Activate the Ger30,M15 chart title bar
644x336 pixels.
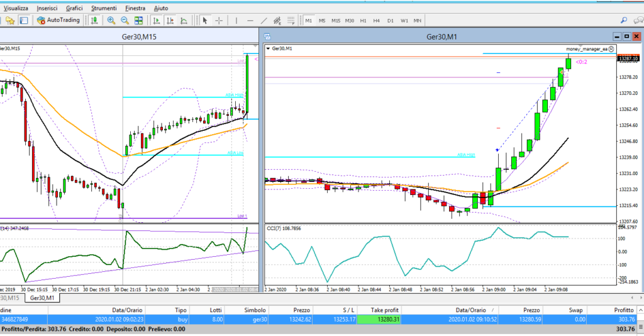[x=130, y=36]
